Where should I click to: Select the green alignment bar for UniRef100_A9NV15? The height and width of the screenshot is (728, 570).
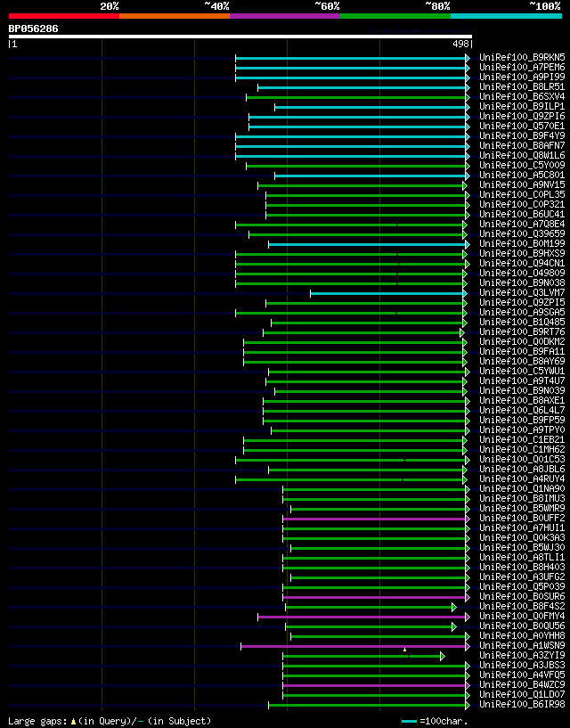tap(362, 185)
